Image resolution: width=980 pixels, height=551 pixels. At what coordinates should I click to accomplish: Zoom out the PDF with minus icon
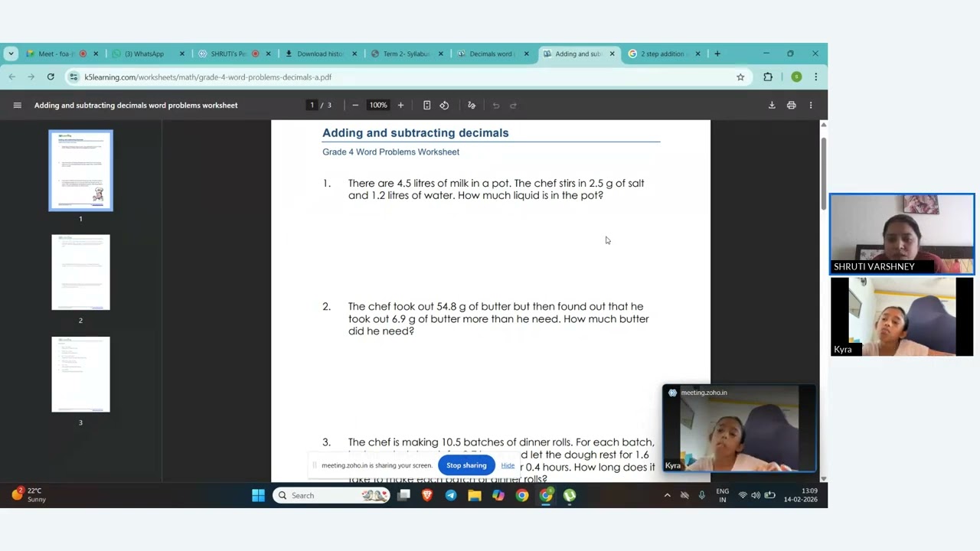coord(355,106)
